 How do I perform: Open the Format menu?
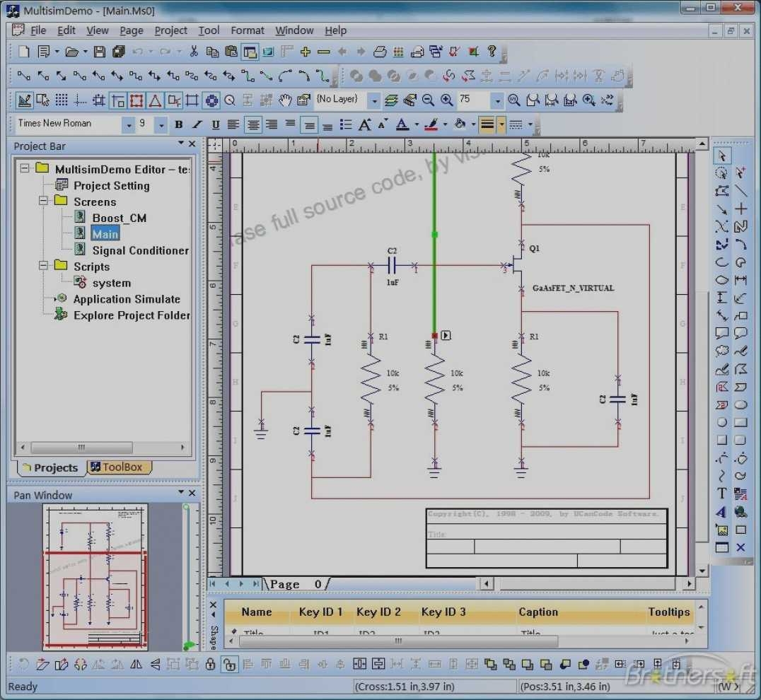pyautogui.click(x=248, y=30)
